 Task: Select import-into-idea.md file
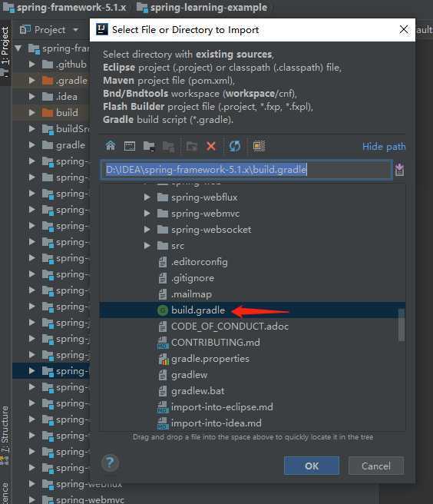(x=216, y=423)
